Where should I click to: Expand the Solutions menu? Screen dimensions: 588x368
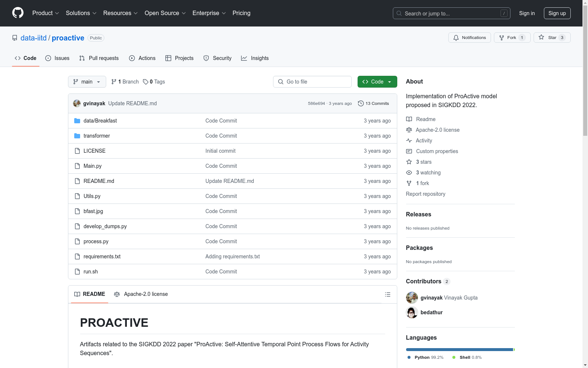[81, 13]
